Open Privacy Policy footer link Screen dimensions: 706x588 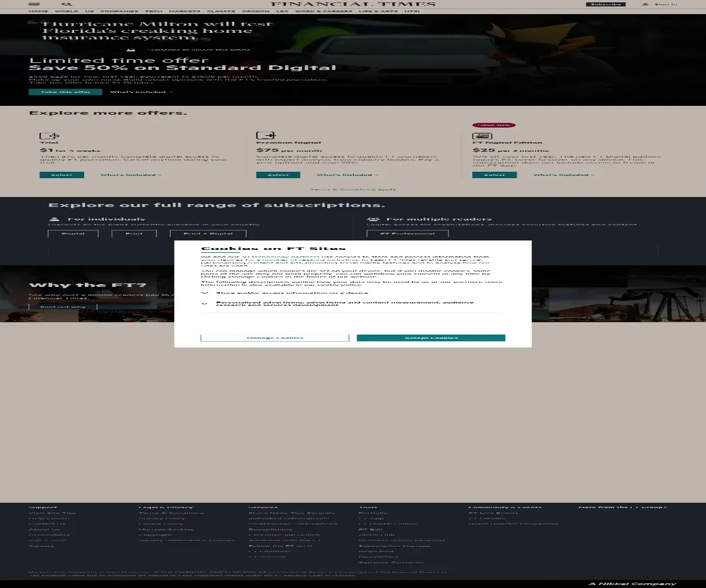click(162, 518)
